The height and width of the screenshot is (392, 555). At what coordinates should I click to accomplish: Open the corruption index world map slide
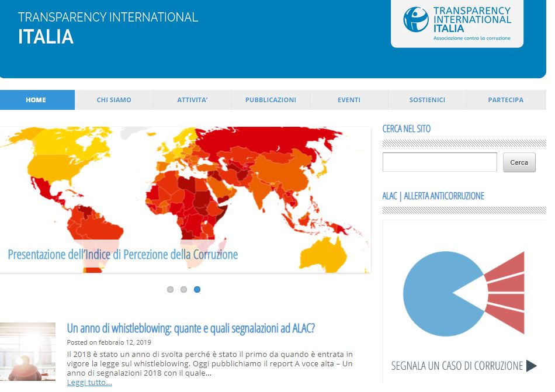pos(185,200)
